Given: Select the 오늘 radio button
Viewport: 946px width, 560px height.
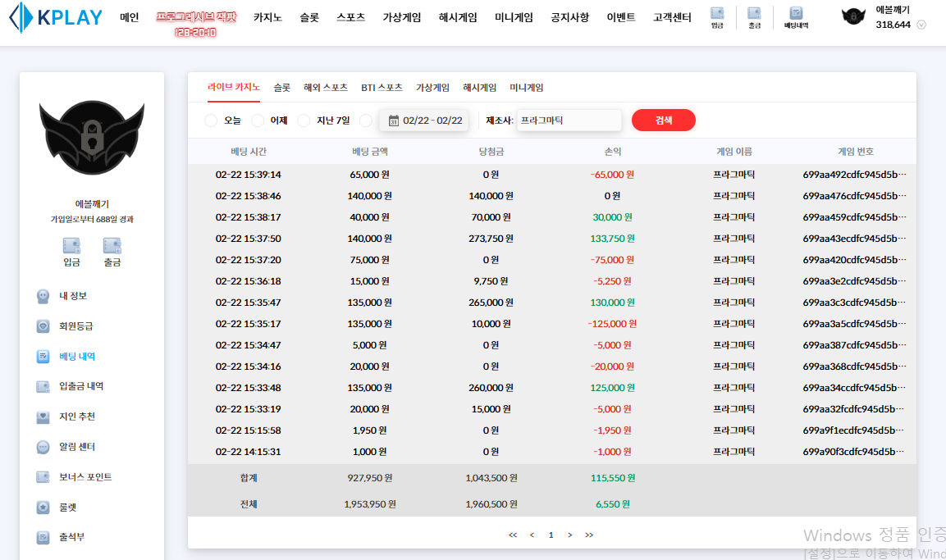Looking at the screenshot, I should 211,121.
